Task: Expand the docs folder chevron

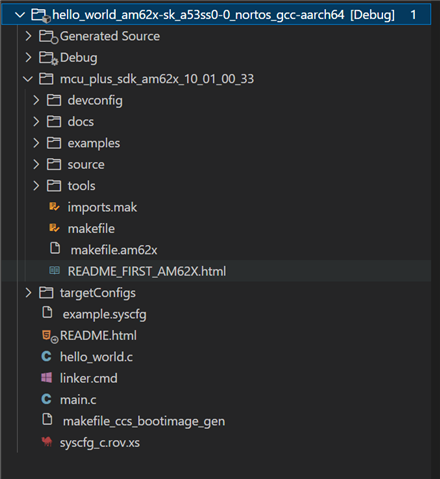Action: (x=36, y=122)
